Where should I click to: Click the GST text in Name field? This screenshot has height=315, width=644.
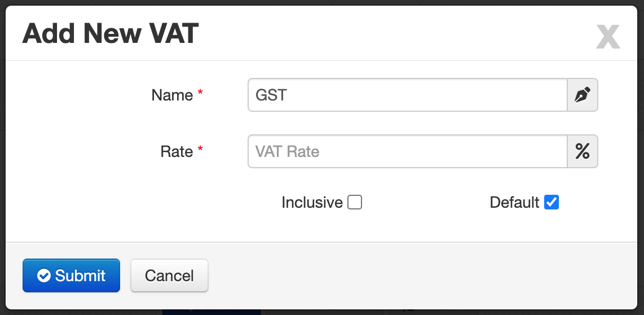click(271, 95)
